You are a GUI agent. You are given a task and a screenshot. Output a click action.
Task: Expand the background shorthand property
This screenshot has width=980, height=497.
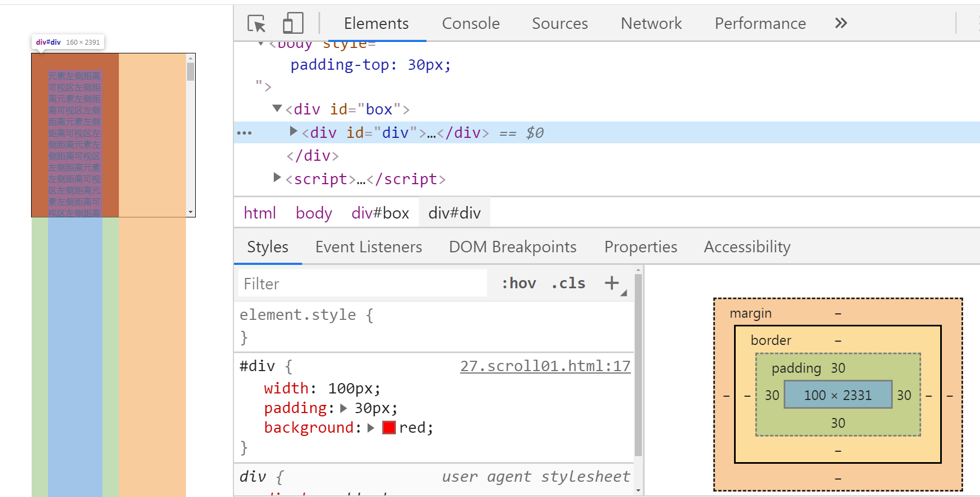click(371, 428)
